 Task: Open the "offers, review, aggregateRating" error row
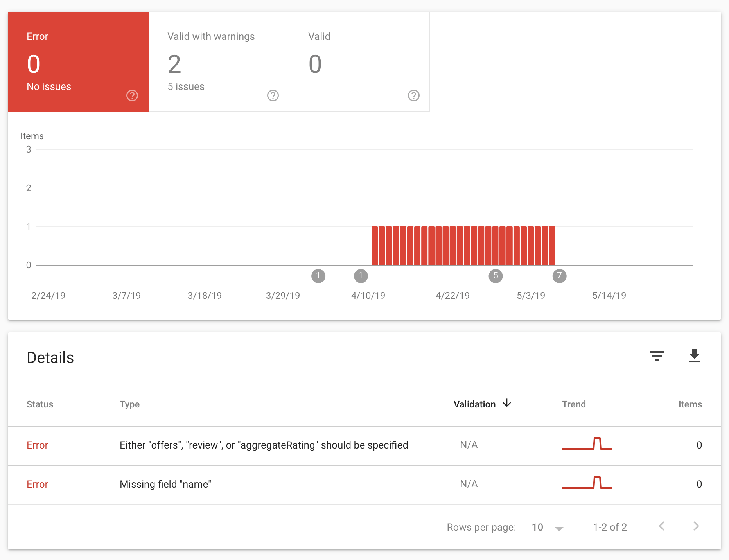click(264, 445)
